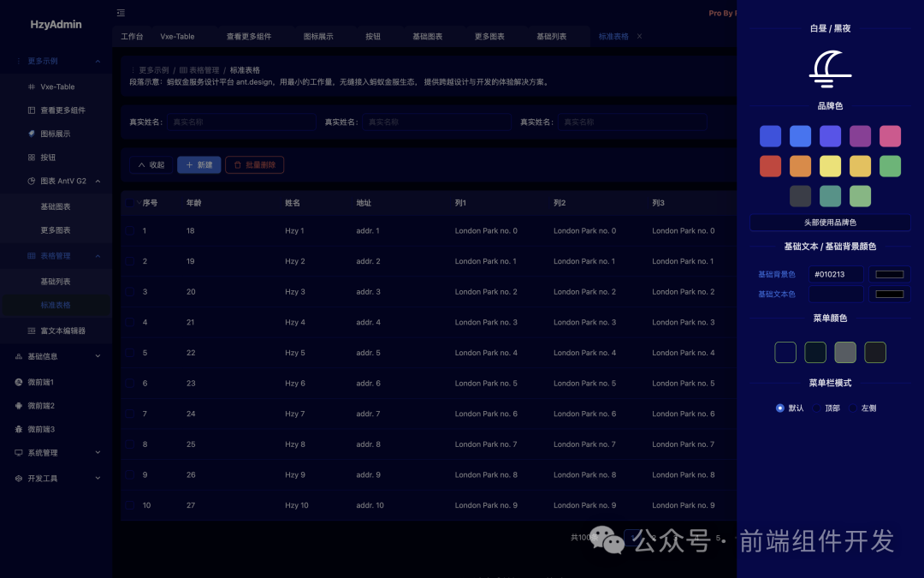Image resolution: width=924 pixels, height=578 pixels.
Task: Click the 批量删除 button
Action: 255,165
